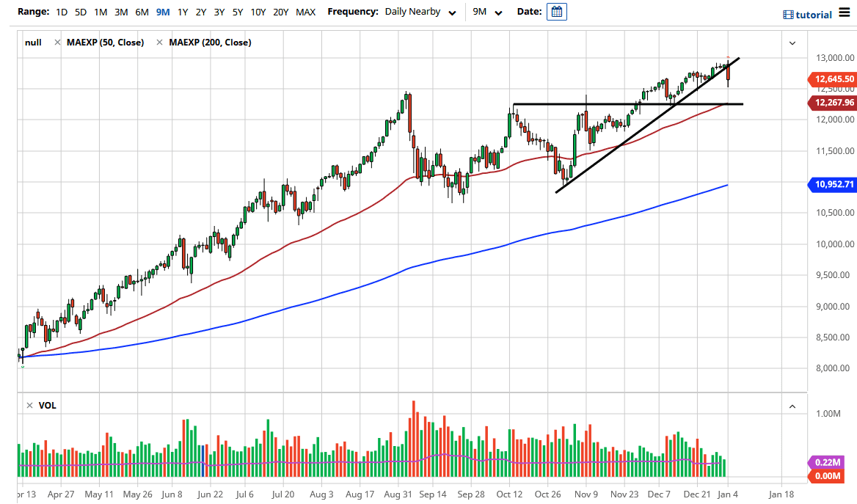This screenshot has height=504, width=857.
Task: Click the null symbol label on the chart
Action: pyautogui.click(x=33, y=42)
